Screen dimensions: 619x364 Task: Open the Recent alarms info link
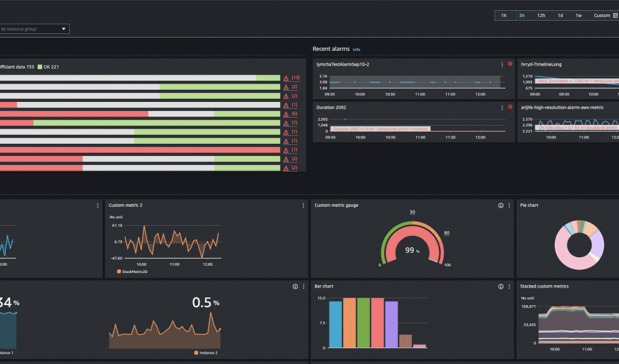pos(356,49)
